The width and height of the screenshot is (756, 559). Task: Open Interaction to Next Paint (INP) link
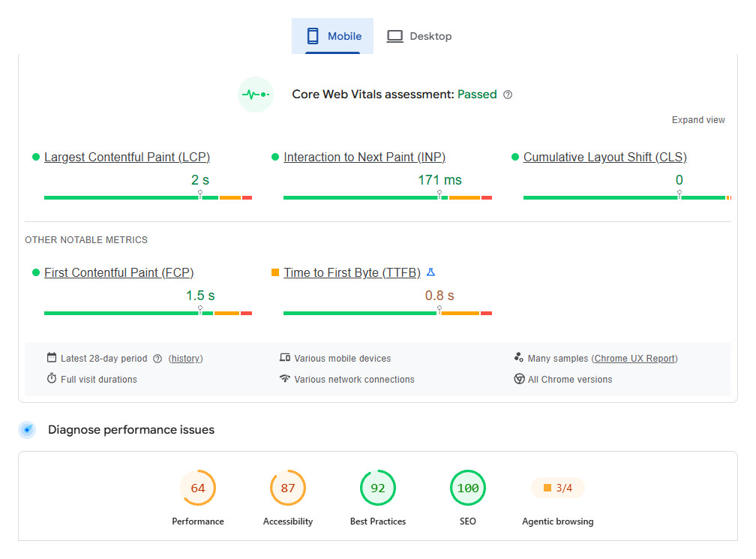[364, 158]
